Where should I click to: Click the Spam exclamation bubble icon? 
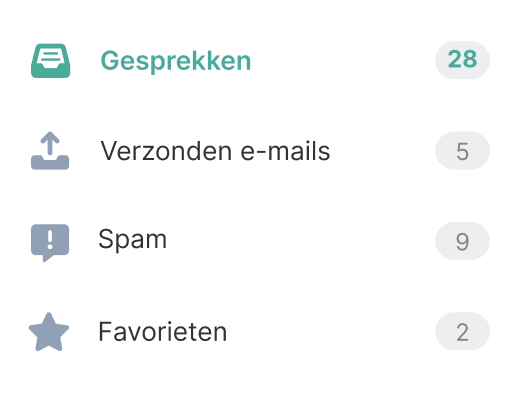point(50,243)
